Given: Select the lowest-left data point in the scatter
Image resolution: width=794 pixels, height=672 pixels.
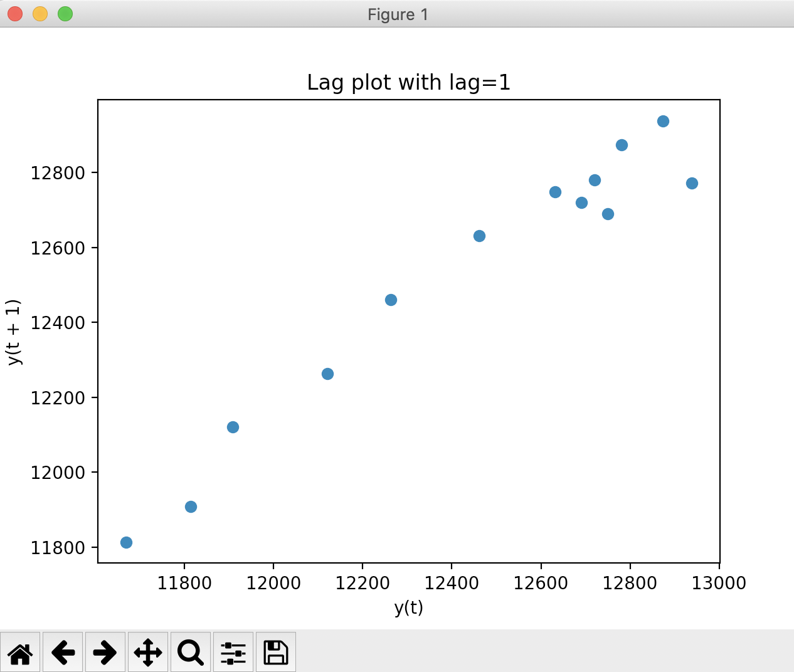Looking at the screenshot, I should tap(126, 542).
